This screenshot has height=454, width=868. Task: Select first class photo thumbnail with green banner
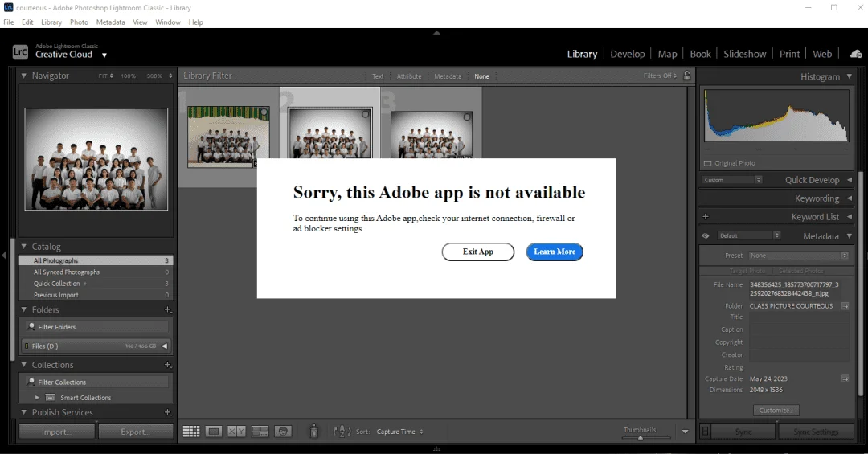(x=228, y=137)
